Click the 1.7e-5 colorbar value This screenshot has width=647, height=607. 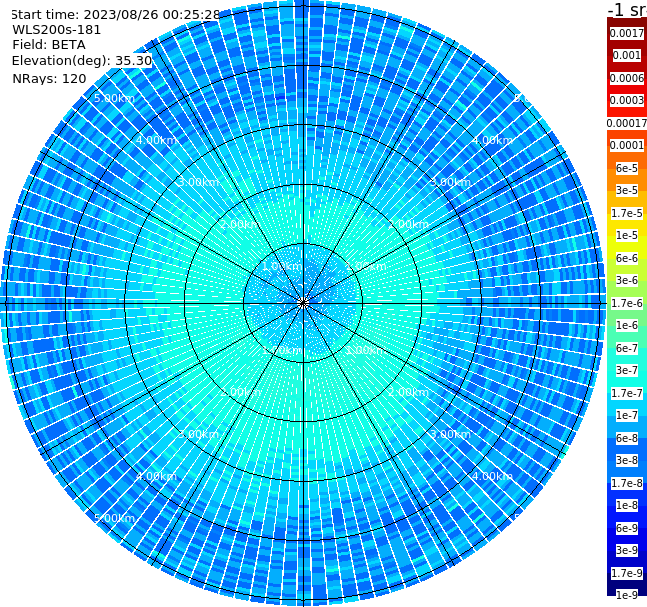coord(627,213)
